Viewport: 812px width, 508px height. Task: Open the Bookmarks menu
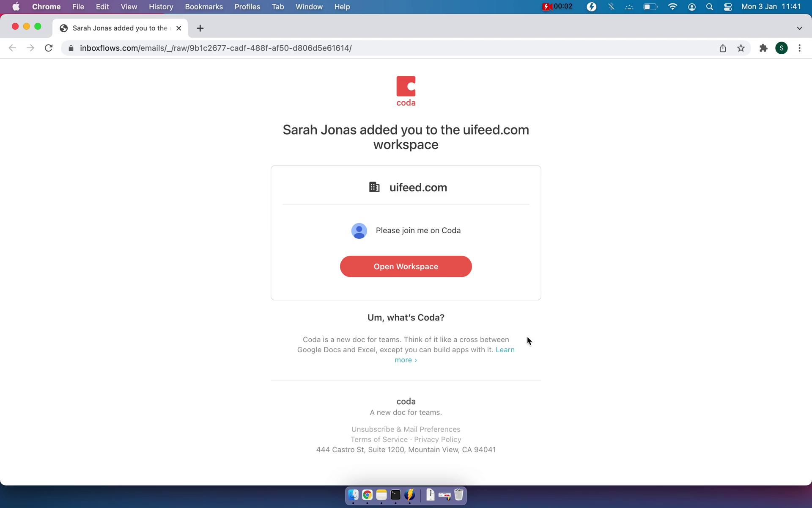(x=204, y=7)
